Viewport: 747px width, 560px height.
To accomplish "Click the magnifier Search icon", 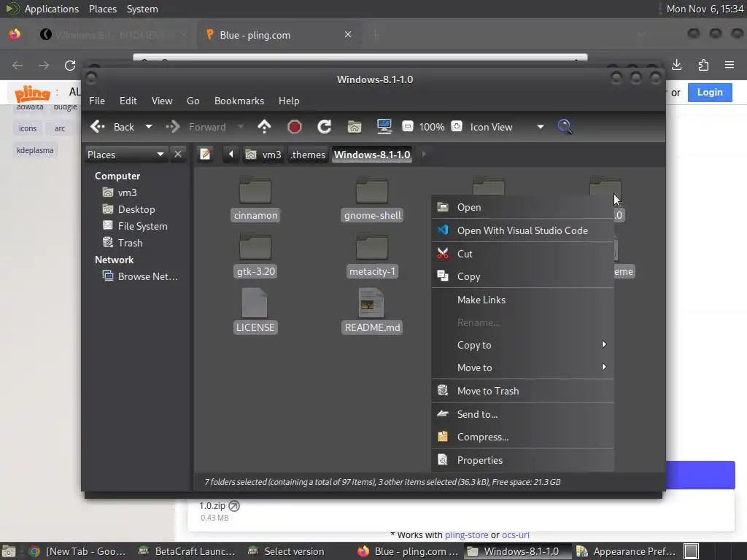I will (565, 127).
